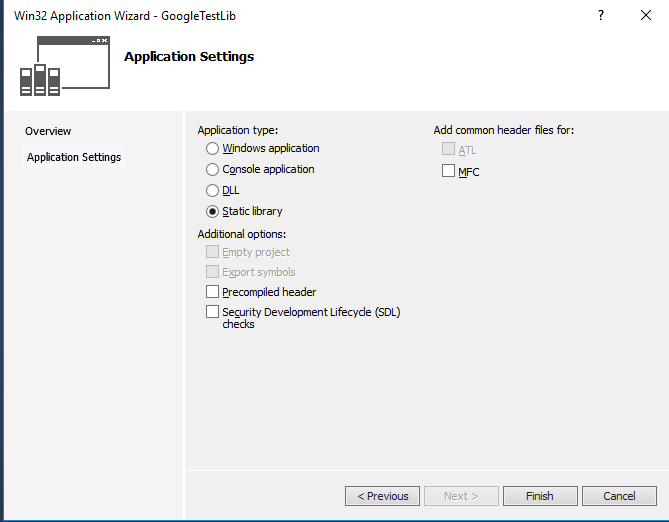Close the Win32 Application Wizard dialog
The width and height of the screenshot is (669, 522).
646,16
